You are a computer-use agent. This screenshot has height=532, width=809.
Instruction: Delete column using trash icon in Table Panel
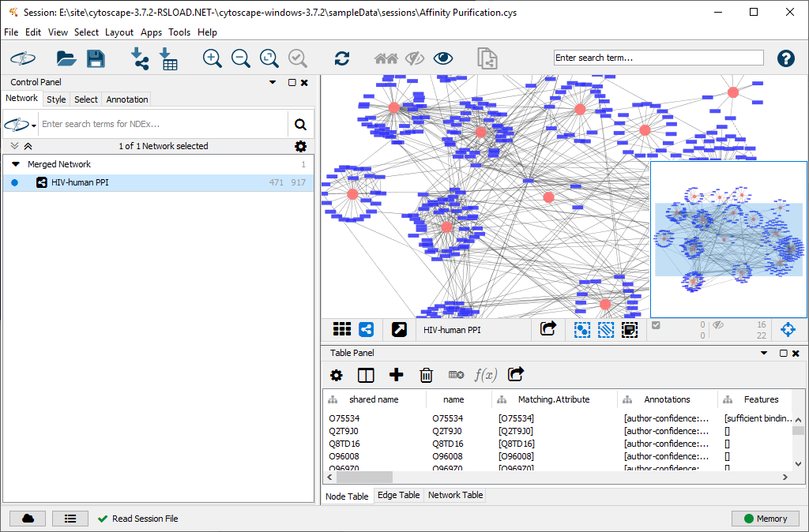click(426, 375)
